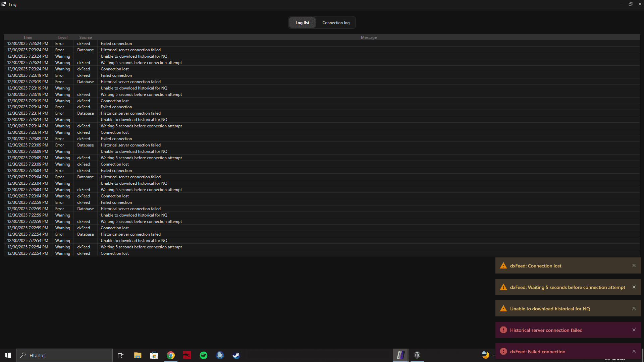Screen dimensions: 644x362
Task: Dismiss the 'Unable to download historical for NQ' alert
Action: [x=634, y=308]
